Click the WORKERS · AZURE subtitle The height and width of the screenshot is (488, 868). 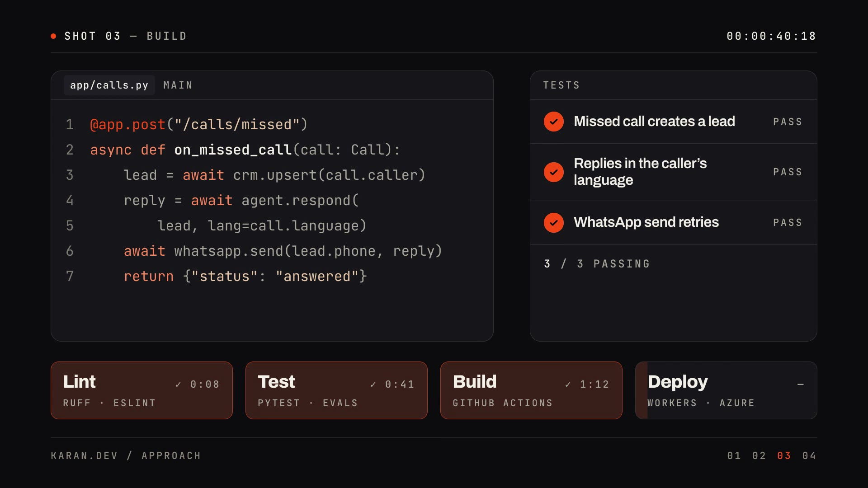(x=701, y=403)
